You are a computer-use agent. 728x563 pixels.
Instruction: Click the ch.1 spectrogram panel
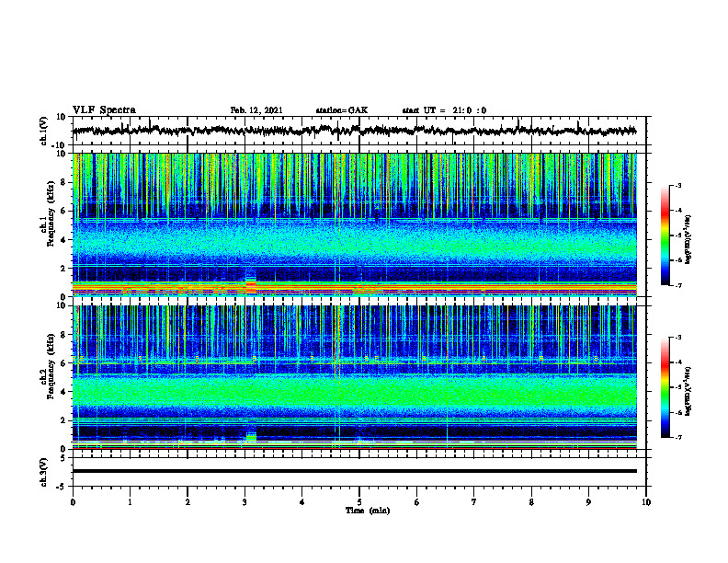354,224
